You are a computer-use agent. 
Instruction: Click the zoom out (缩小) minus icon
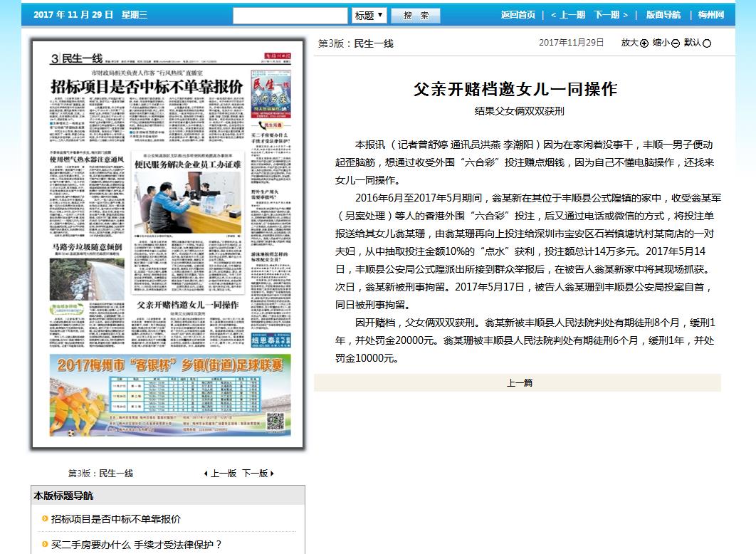pos(676,43)
